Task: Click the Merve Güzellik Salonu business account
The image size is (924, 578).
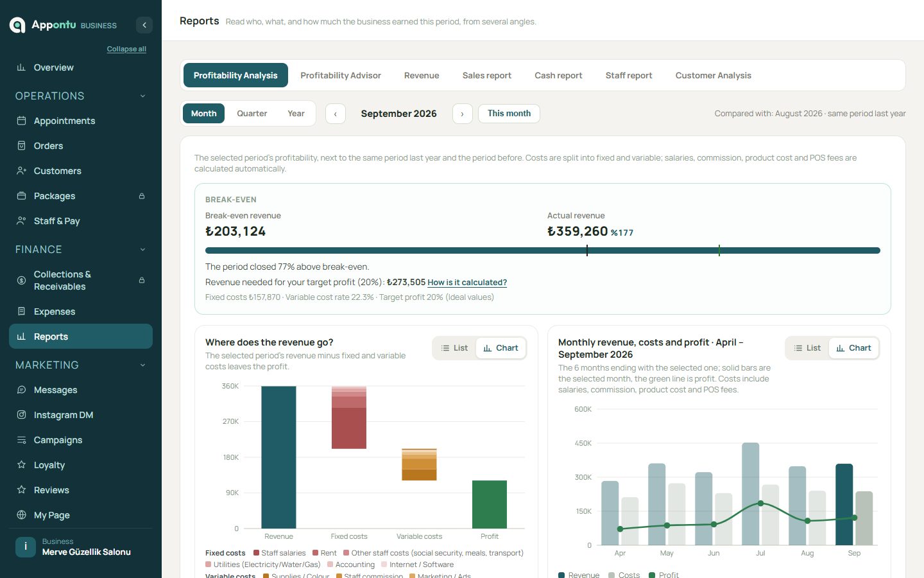Action: tap(81, 547)
